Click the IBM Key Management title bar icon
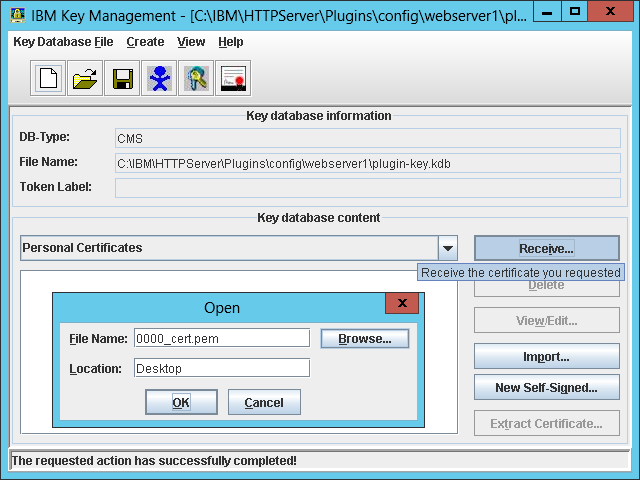Screen dimensions: 640x480 pyautogui.click(x=18, y=15)
